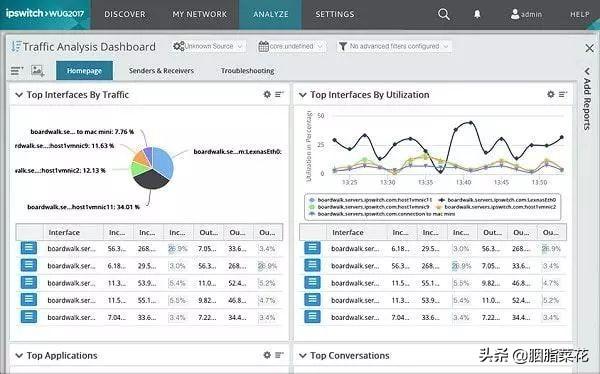Open the Unknown Source dropdown

pos(207,46)
